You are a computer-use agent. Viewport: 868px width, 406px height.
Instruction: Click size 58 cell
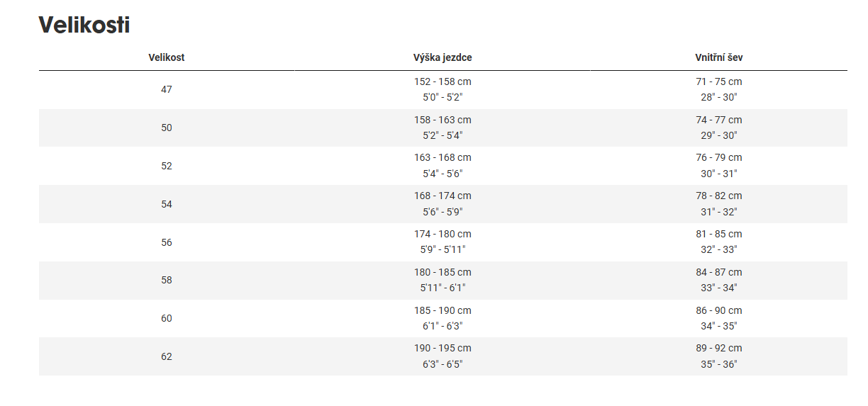(167, 280)
